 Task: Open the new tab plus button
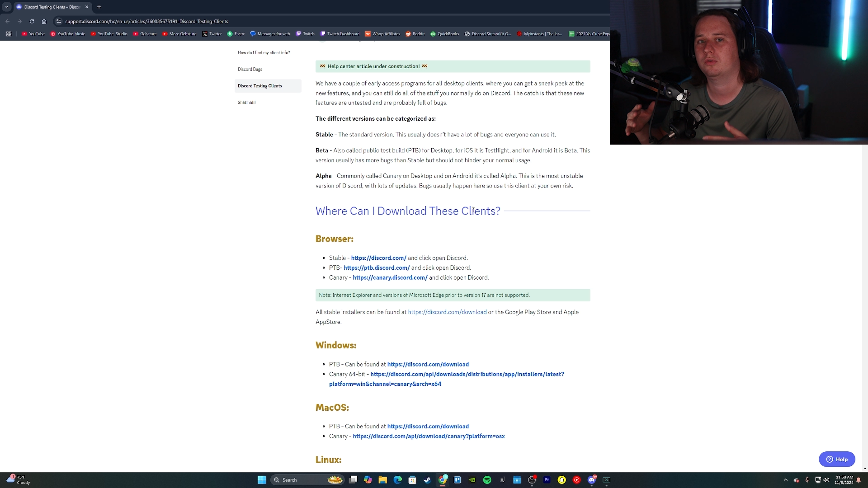pos(99,7)
